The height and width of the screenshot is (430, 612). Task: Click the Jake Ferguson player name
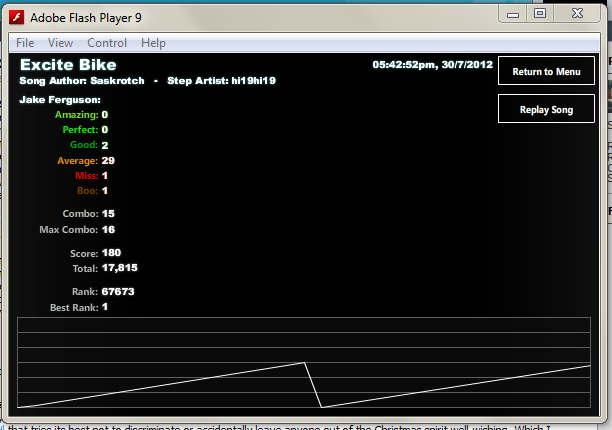click(60, 100)
